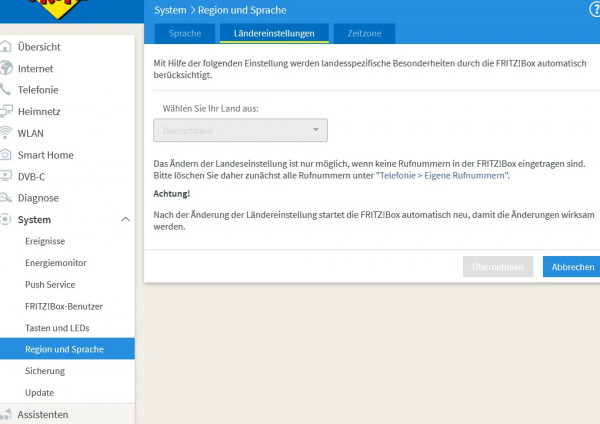Open the help question mark icon
This screenshot has width=600, height=424.
[595, 10]
